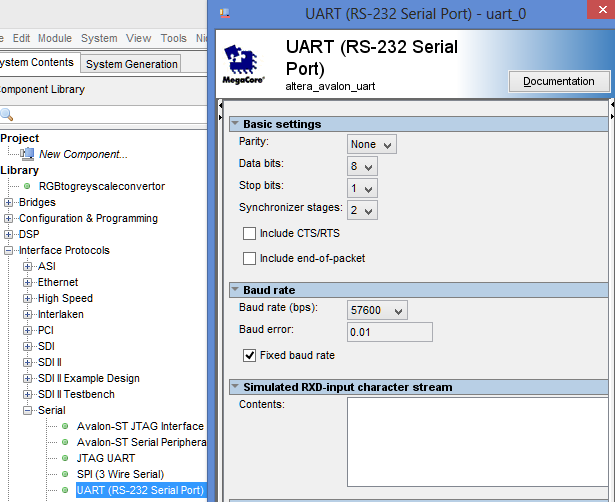The image size is (615, 502).
Task: Enable the Include end-of-packet checkbox
Action: pyautogui.click(x=249, y=258)
